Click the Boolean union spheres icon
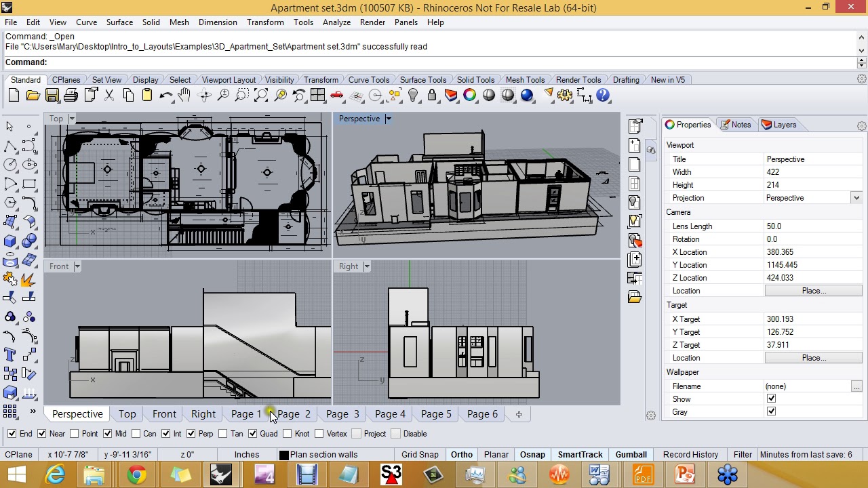Viewport: 868px width, 488px height. (29, 241)
